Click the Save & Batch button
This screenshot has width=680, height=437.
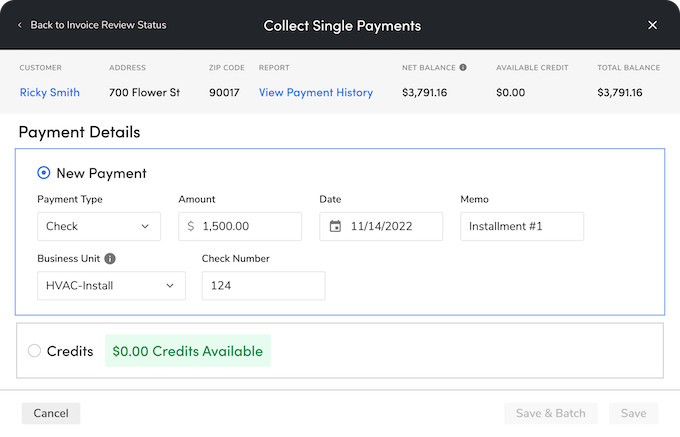[x=550, y=413]
